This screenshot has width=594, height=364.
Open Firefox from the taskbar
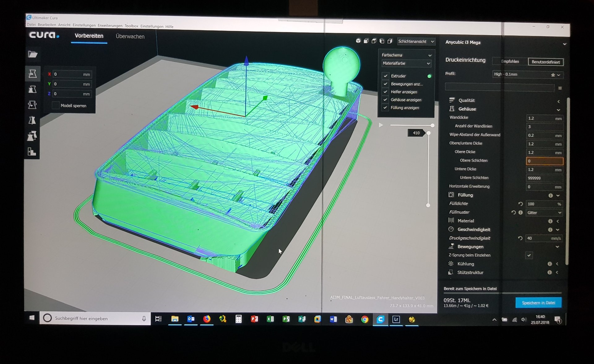[207, 319]
